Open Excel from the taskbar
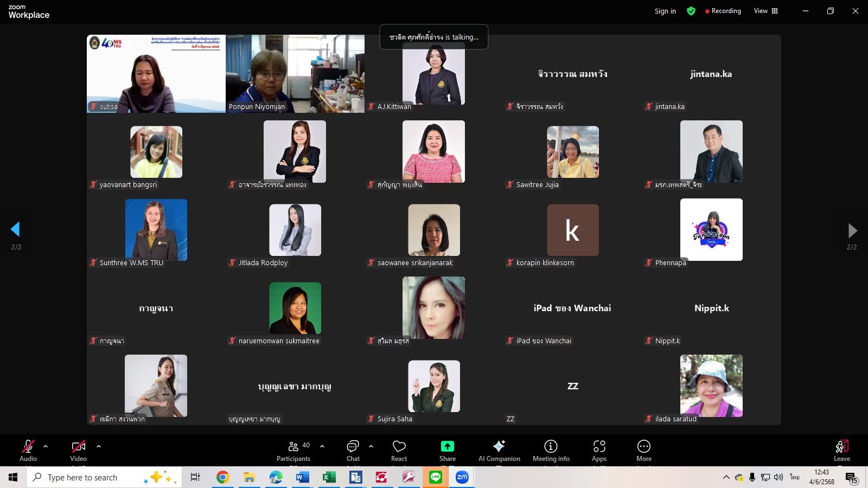The image size is (868, 488). 328,477
